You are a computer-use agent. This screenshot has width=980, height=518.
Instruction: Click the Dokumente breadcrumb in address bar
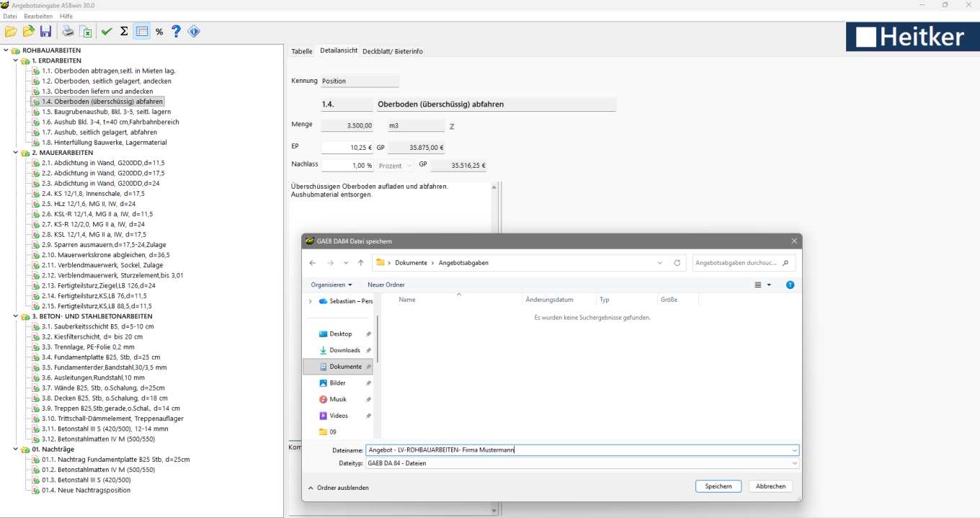click(x=411, y=263)
